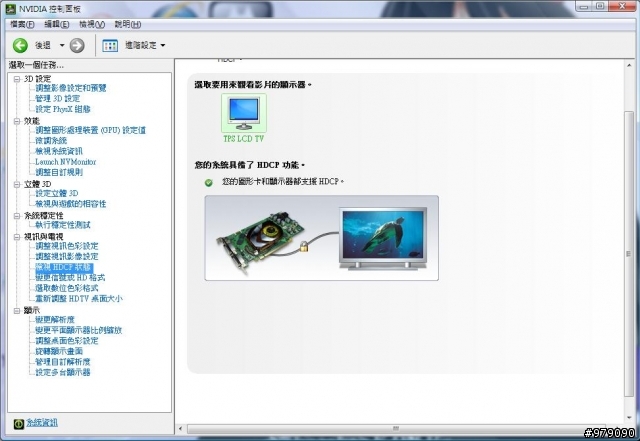The height and width of the screenshot is (441, 640).
Task: Select the highlighted HDCP 狀態 task
Action: point(64,267)
